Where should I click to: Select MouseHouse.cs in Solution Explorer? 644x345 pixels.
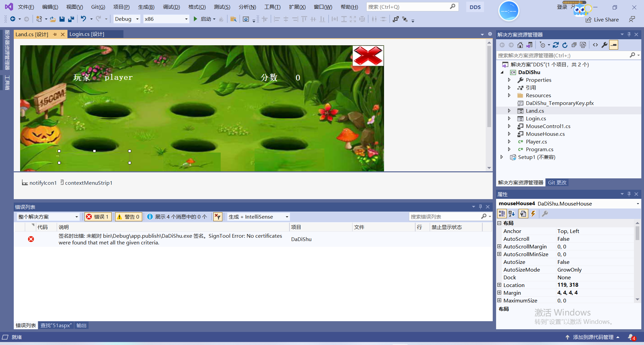(545, 134)
